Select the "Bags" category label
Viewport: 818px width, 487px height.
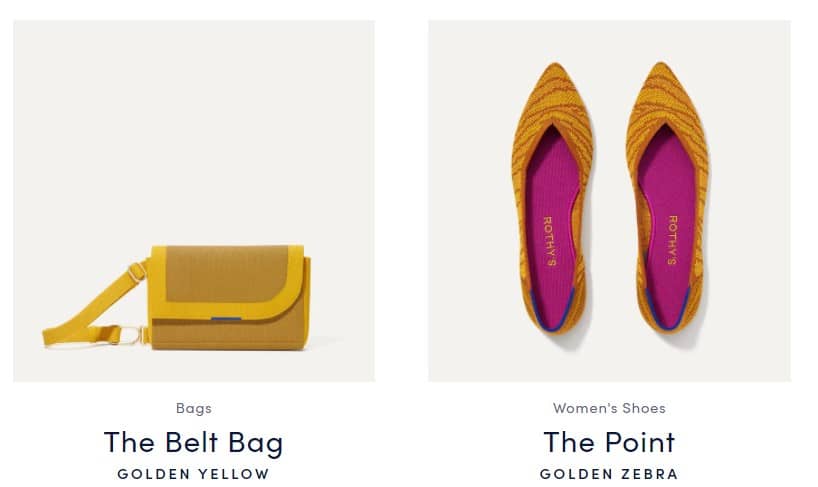193,408
